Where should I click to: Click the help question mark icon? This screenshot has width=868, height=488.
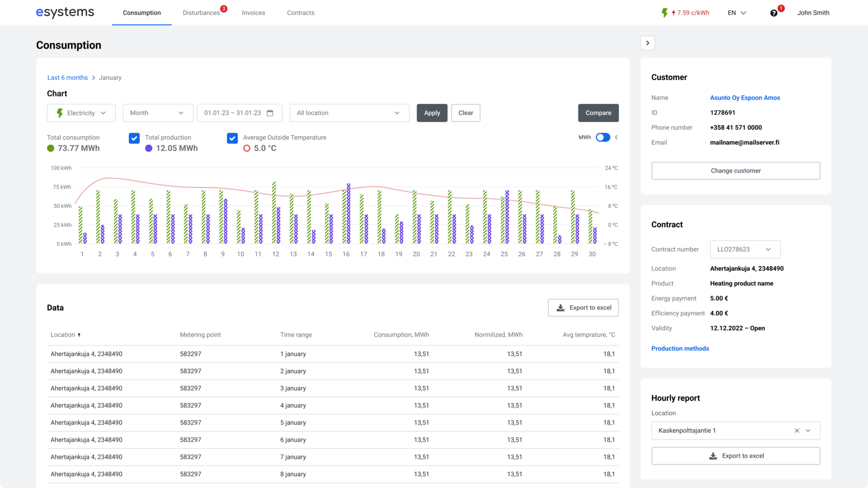[x=773, y=13]
